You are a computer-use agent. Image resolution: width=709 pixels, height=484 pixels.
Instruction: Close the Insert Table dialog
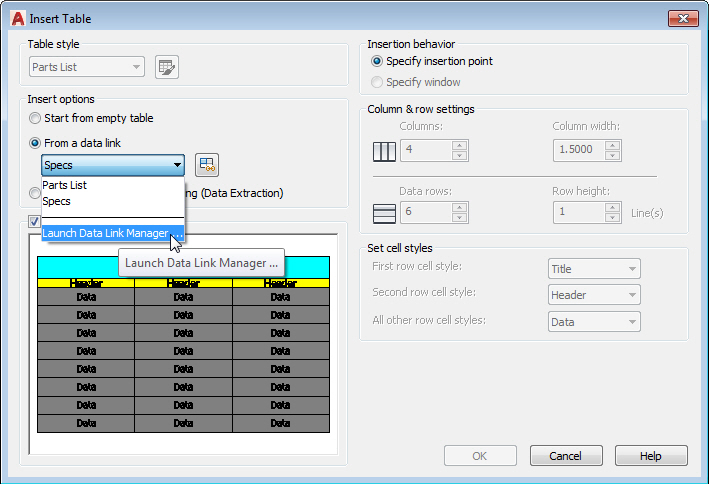[683, 19]
